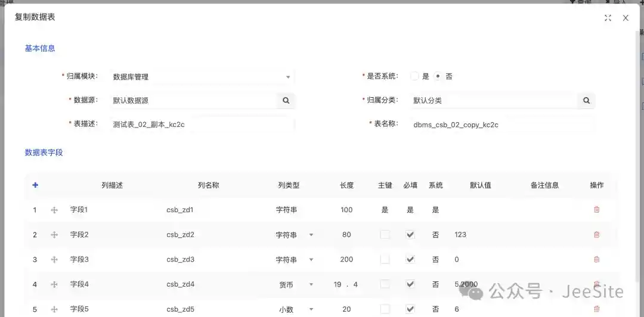
Task: Click the csb_zd1 column name cell
Action: pyautogui.click(x=180, y=210)
